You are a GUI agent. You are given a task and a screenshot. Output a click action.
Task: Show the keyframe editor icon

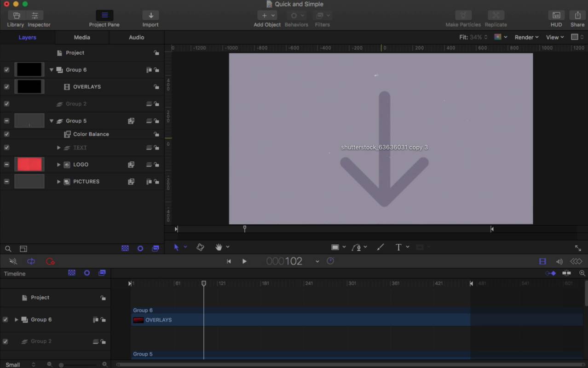point(576,261)
